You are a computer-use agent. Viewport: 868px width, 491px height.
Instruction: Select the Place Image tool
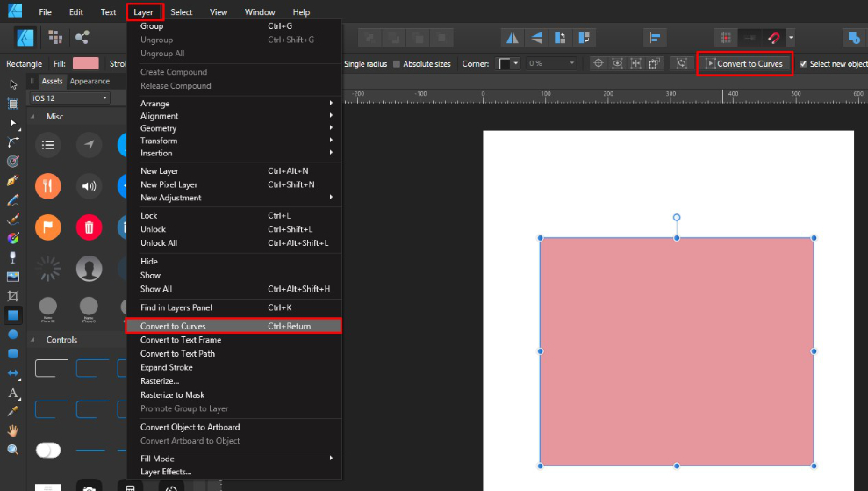[13, 277]
